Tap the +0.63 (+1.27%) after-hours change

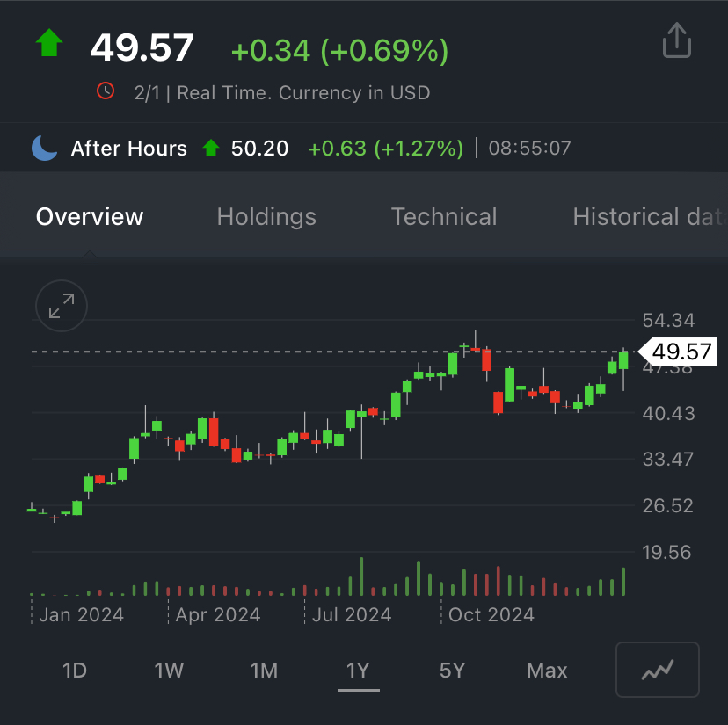386,149
